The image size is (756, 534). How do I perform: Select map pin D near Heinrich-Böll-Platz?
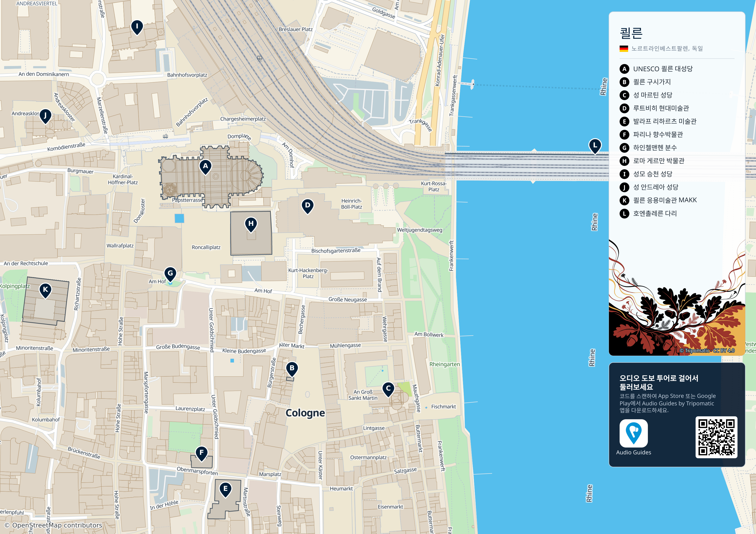(308, 206)
